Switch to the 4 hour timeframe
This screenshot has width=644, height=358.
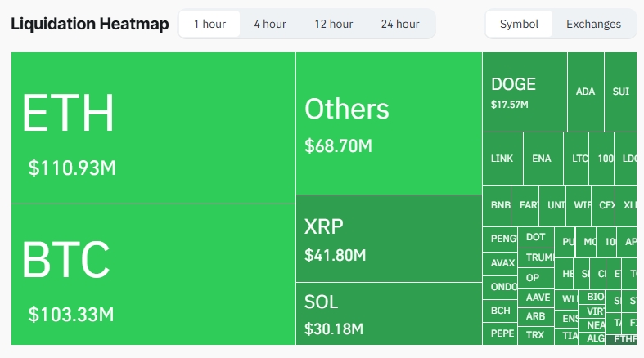(269, 24)
